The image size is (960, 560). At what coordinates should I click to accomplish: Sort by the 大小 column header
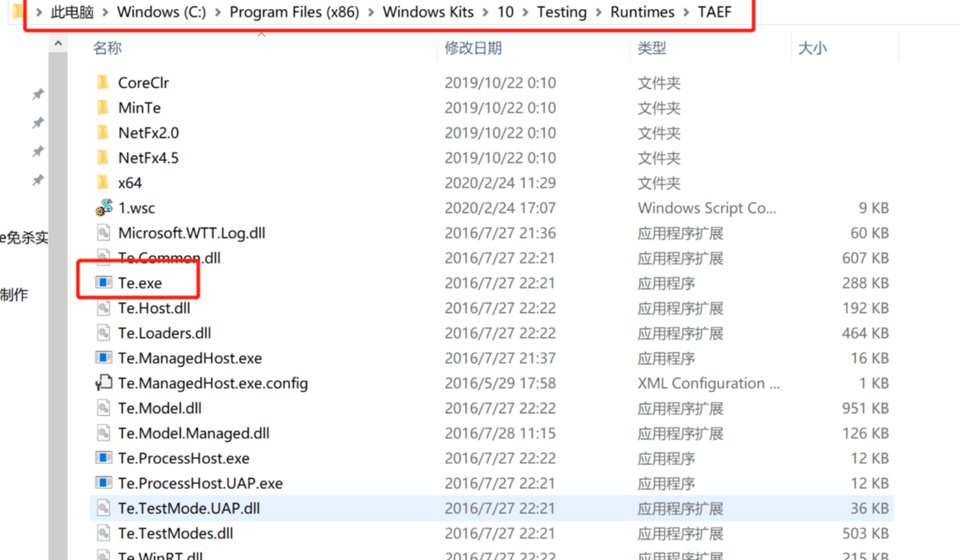813,48
